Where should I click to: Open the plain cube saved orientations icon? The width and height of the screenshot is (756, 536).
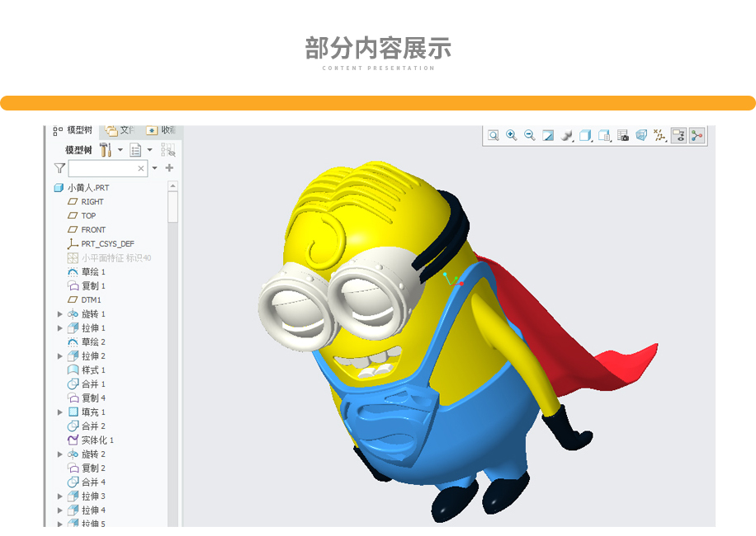tap(585, 136)
